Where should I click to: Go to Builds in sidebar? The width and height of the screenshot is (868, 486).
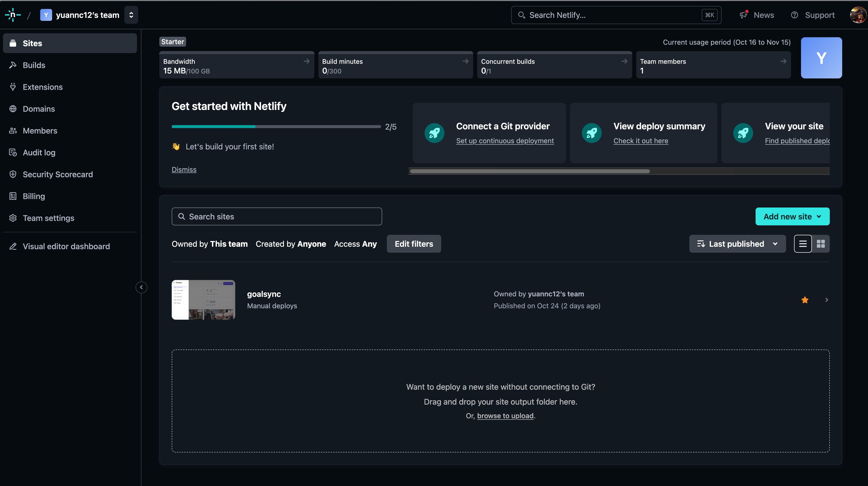click(34, 65)
